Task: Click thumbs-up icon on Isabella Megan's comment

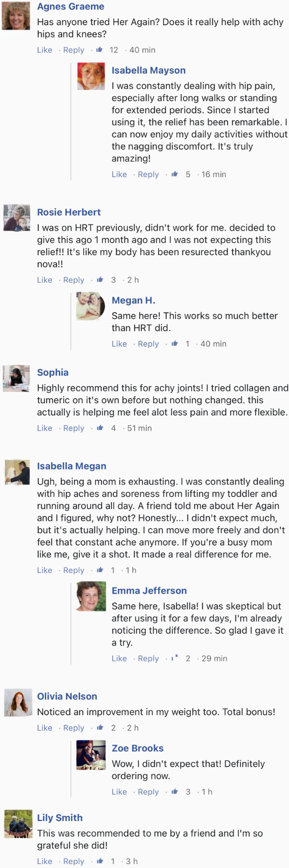Action: click(x=100, y=570)
